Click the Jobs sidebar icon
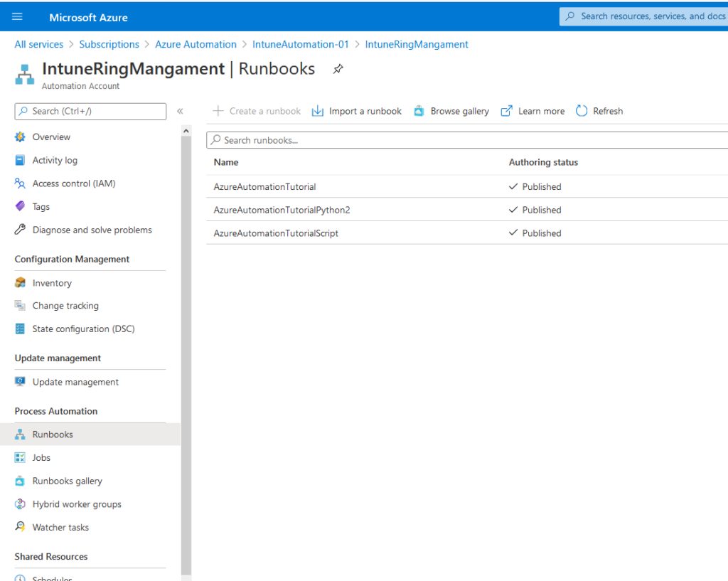The image size is (728, 581). coord(20,457)
